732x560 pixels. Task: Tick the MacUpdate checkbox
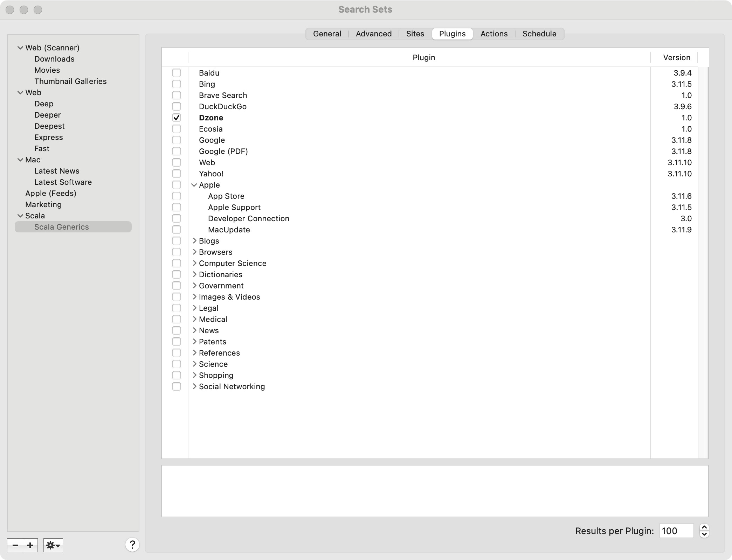pyautogui.click(x=177, y=230)
